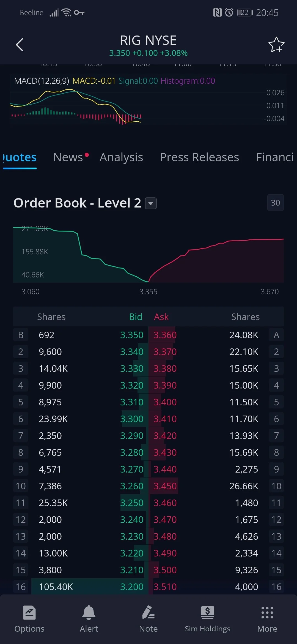This screenshot has width=297, height=644.
Task: Select bid price 3.300
Action: point(132,419)
